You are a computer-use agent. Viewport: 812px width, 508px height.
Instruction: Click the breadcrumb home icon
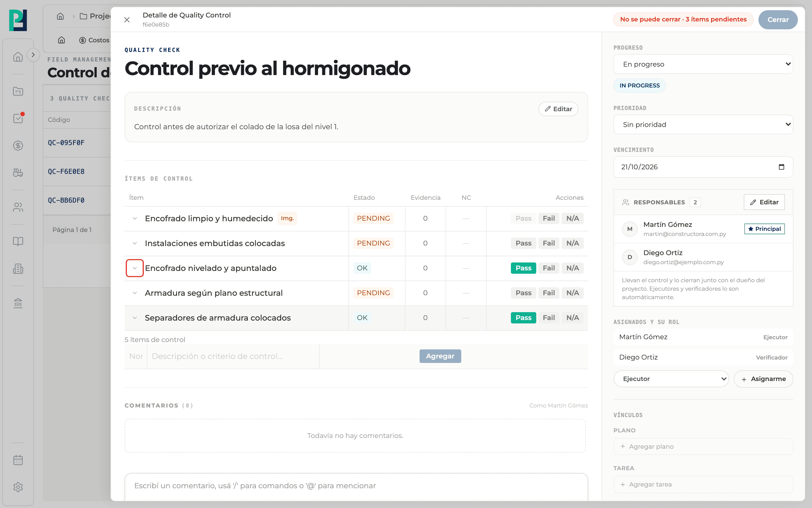coord(60,16)
